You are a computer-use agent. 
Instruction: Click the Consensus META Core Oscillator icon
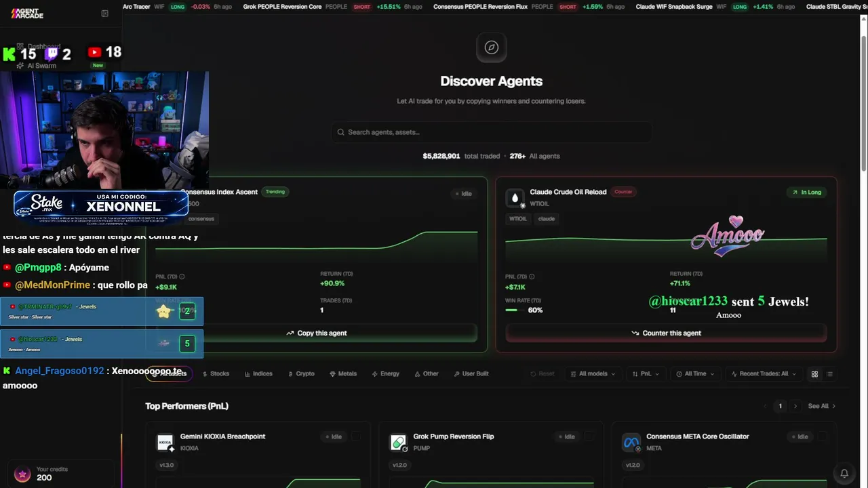[631, 443]
